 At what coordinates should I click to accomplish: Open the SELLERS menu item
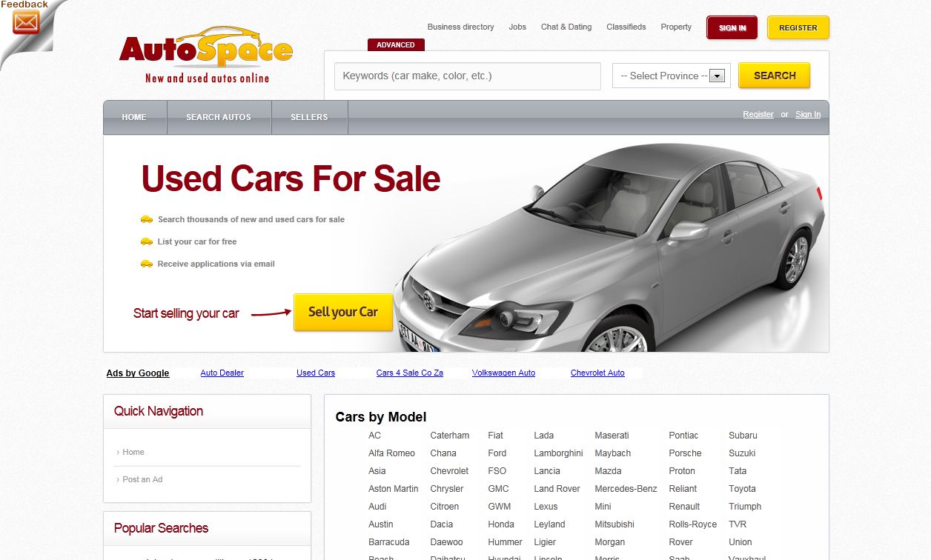tap(309, 117)
